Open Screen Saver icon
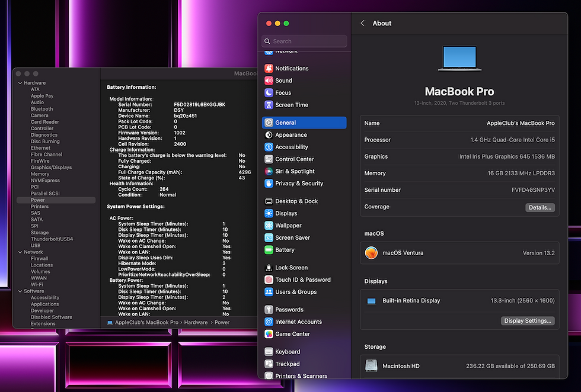Screen dimensions: 581x392 [269, 237]
